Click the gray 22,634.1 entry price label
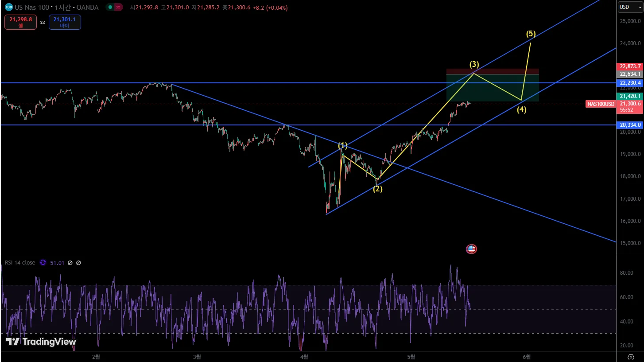This screenshot has width=644, height=362. 630,74
